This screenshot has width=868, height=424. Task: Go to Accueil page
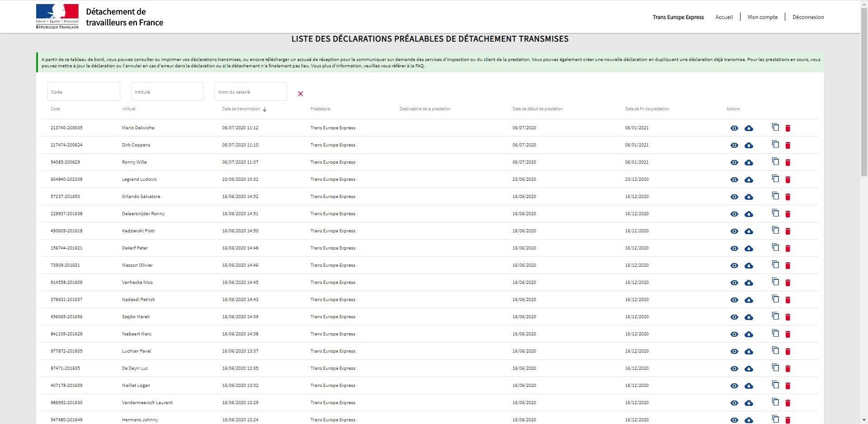[724, 17]
